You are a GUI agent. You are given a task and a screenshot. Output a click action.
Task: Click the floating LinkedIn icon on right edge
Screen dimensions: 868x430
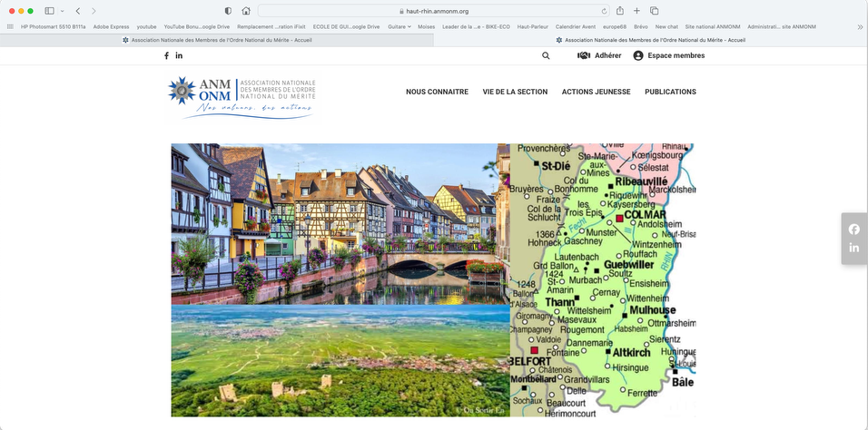(853, 248)
